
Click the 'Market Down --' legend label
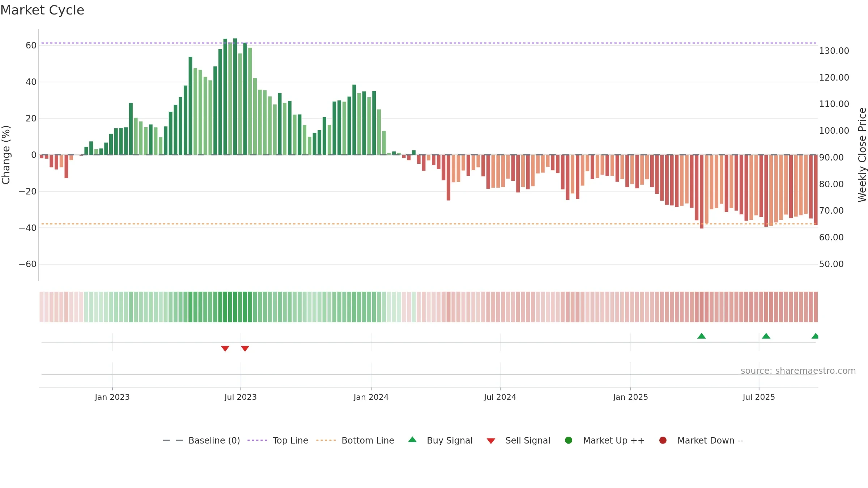[x=710, y=441]
